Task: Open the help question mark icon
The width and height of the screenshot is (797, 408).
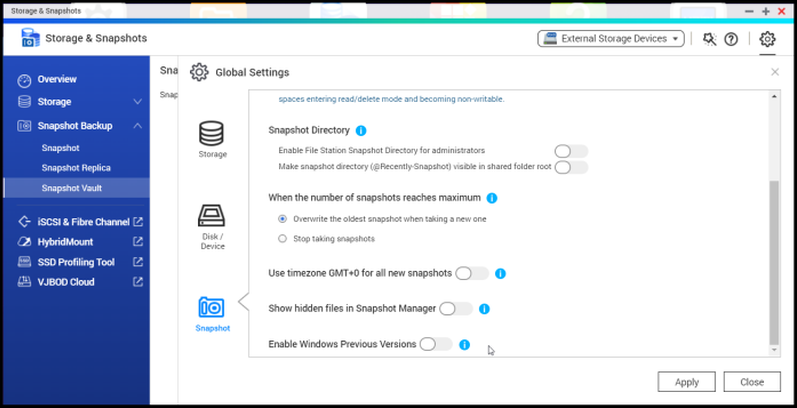Action: [x=731, y=39]
